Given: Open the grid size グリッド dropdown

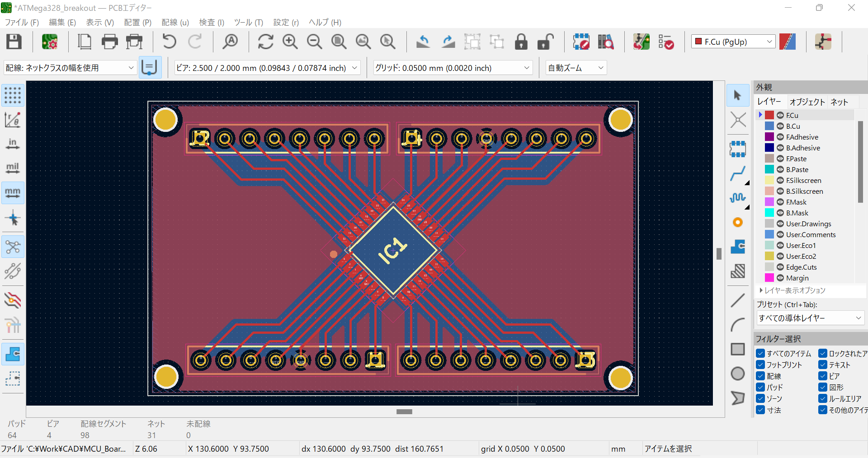Looking at the screenshot, I should [453, 68].
